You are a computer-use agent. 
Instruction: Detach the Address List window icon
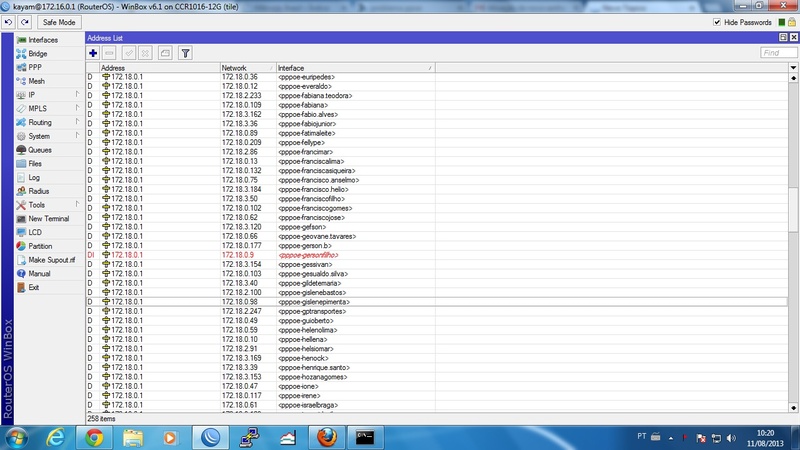(x=783, y=37)
